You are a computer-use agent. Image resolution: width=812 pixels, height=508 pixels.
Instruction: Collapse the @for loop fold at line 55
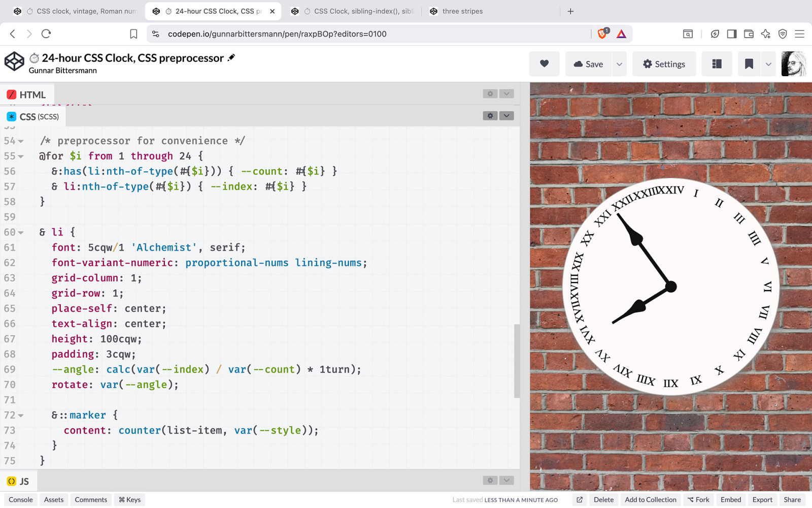coord(21,156)
